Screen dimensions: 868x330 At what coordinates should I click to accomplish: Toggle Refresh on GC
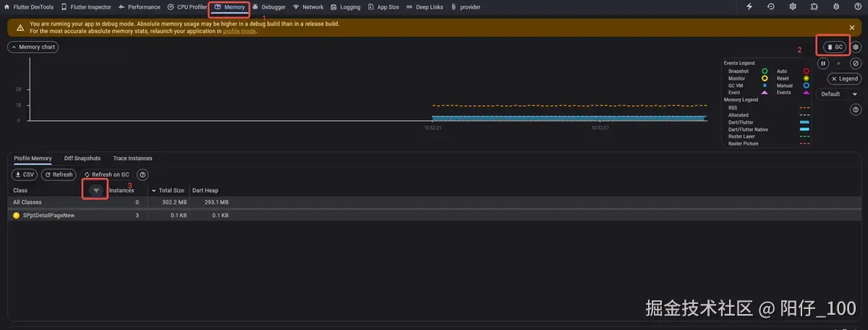point(106,174)
